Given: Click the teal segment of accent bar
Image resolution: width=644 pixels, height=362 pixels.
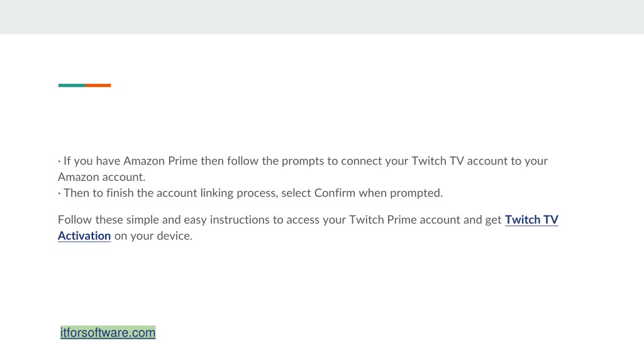Looking at the screenshot, I should click(72, 85).
